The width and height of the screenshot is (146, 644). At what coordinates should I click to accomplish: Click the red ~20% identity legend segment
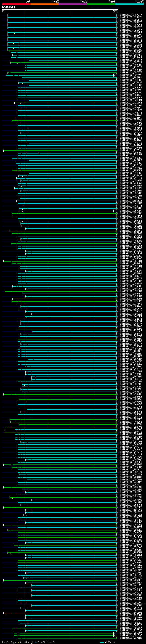[x=16, y=4]
